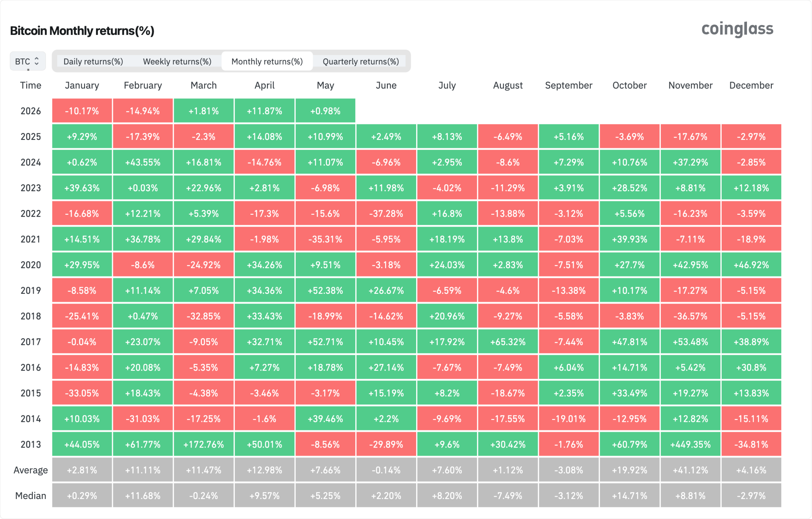This screenshot has height=519, width=812.
Task: Switch to Daily returns(%) tab
Action: tap(93, 61)
